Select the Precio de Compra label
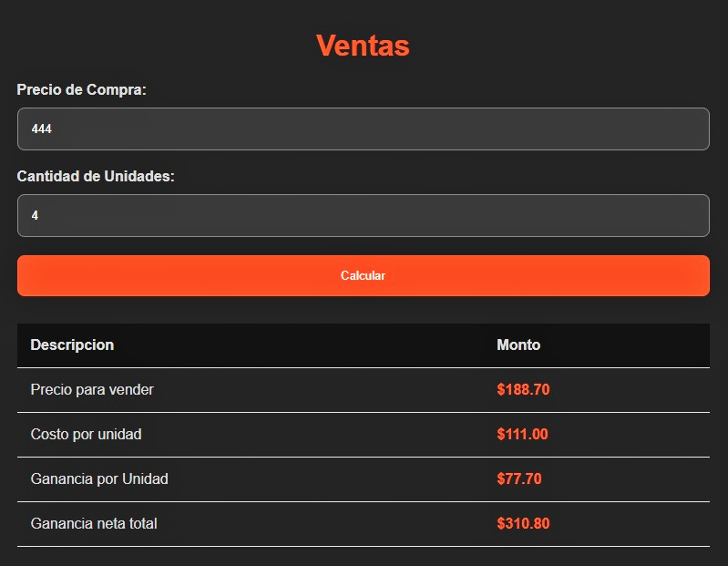 81,89
